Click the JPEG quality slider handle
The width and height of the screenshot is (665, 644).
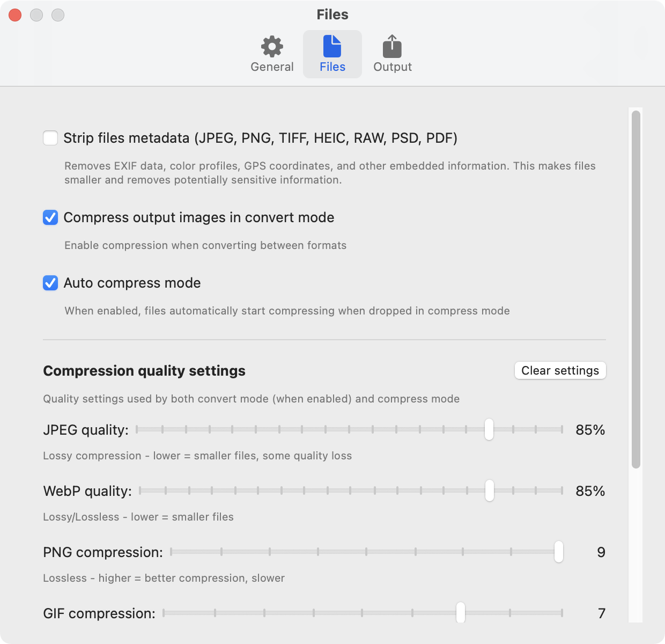point(489,429)
